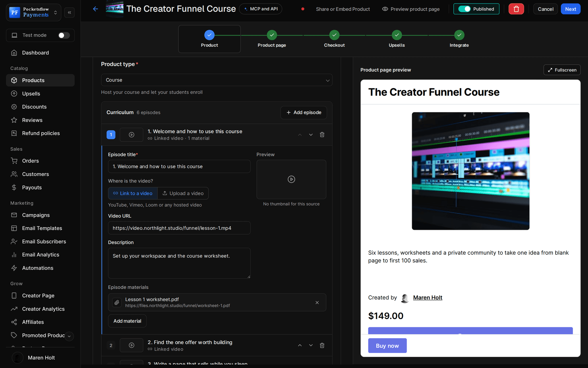Delete episode 2 with its trash icon
Viewport: 588px width, 368px height.
click(322, 345)
